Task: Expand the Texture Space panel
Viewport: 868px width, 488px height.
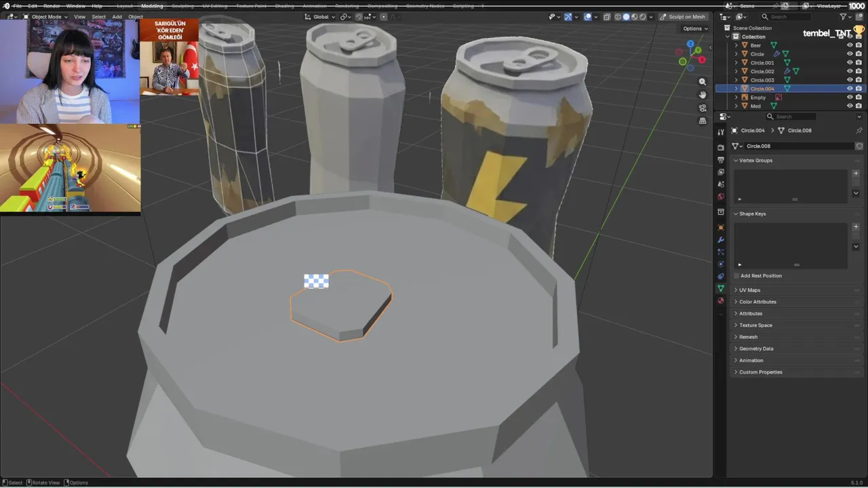Action: pyautogui.click(x=755, y=325)
